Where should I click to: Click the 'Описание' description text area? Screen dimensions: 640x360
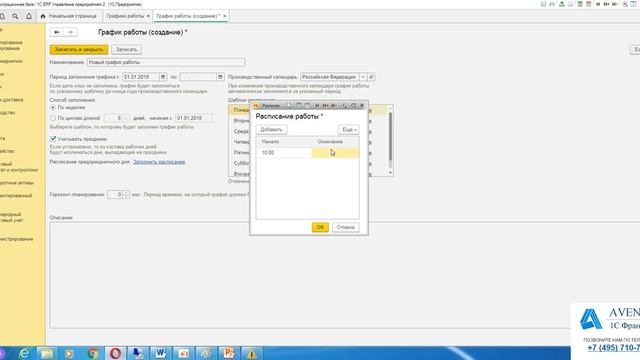point(345,275)
